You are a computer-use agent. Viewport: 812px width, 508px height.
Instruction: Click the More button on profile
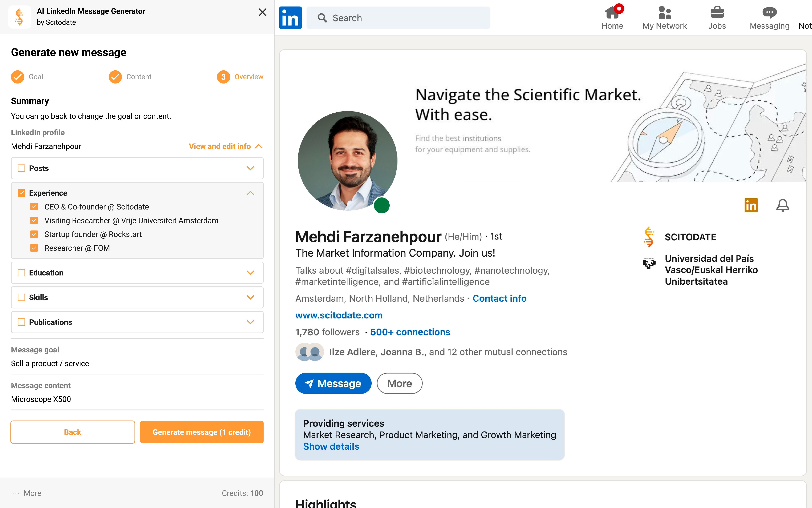(399, 383)
